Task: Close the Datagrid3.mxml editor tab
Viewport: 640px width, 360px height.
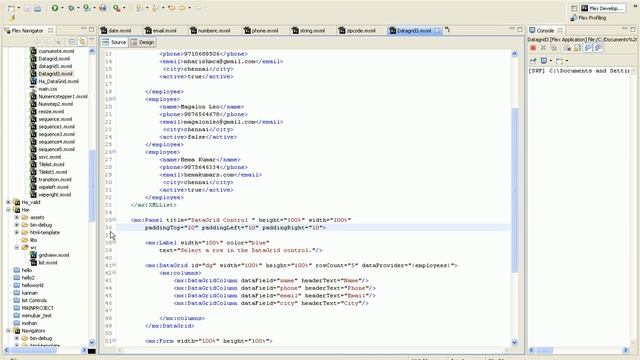Action: point(437,31)
